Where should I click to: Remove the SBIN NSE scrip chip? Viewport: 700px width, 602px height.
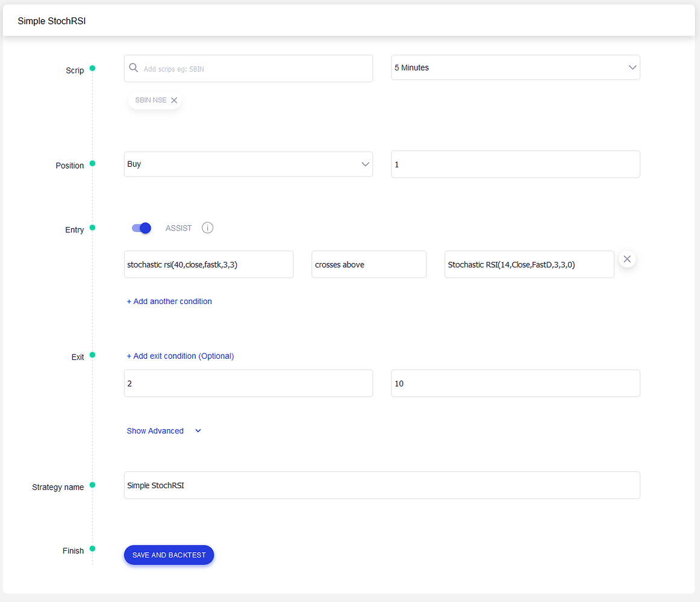tap(174, 101)
